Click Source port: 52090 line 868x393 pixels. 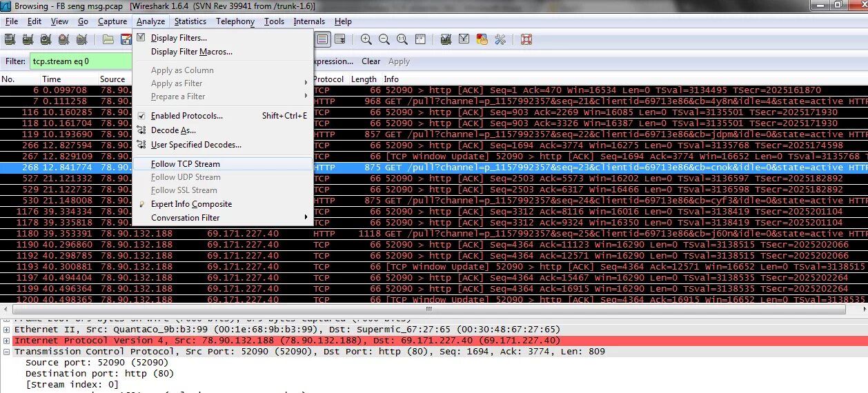[x=97, y=363]
